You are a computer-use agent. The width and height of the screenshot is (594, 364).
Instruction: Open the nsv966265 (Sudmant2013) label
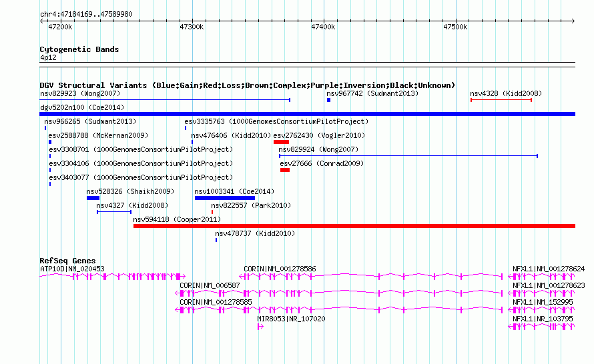90,121
